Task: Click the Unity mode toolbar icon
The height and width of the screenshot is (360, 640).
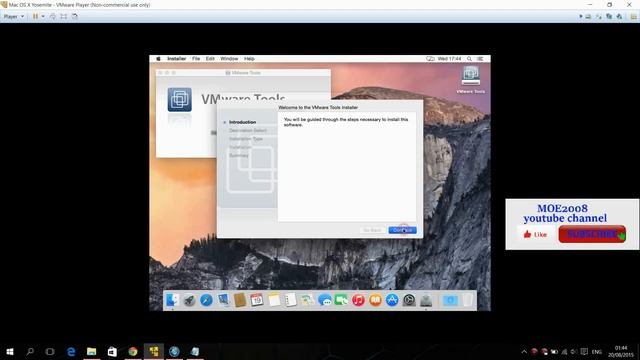Action: (x=74, y=16)
